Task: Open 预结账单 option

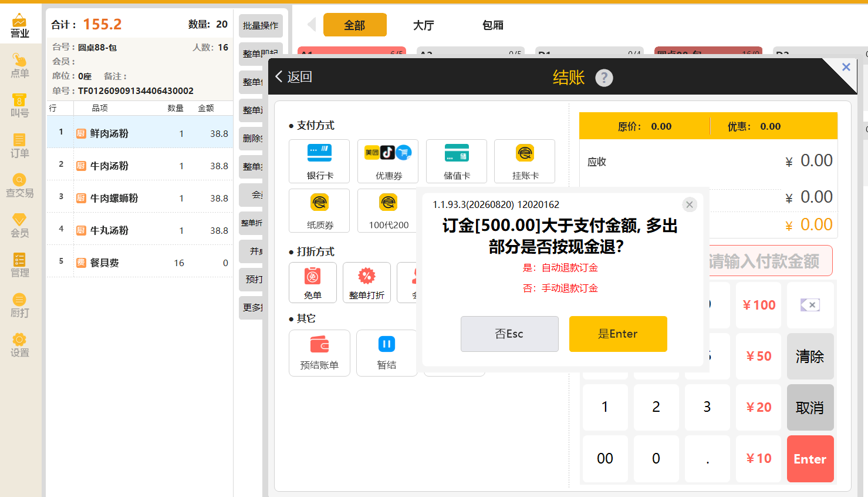Action: [319, 353]
